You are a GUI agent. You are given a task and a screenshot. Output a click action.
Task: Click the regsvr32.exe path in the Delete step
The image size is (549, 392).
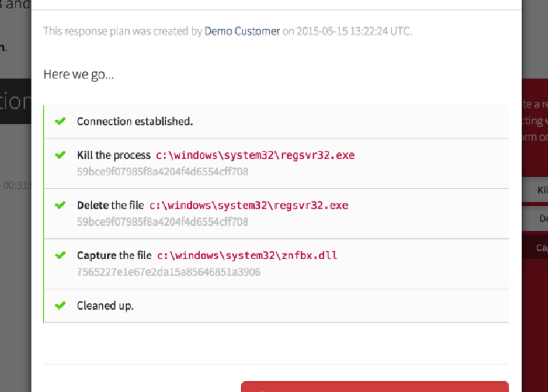tap(248, 206)
